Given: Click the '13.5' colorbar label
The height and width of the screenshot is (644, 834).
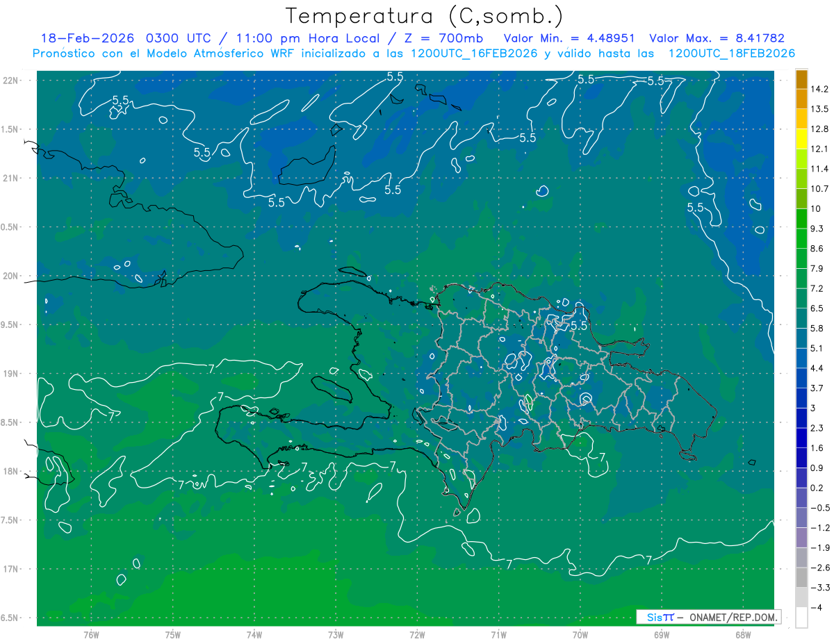Looking at the screenshot, I should pyautogui.click(x=819, y=109).
